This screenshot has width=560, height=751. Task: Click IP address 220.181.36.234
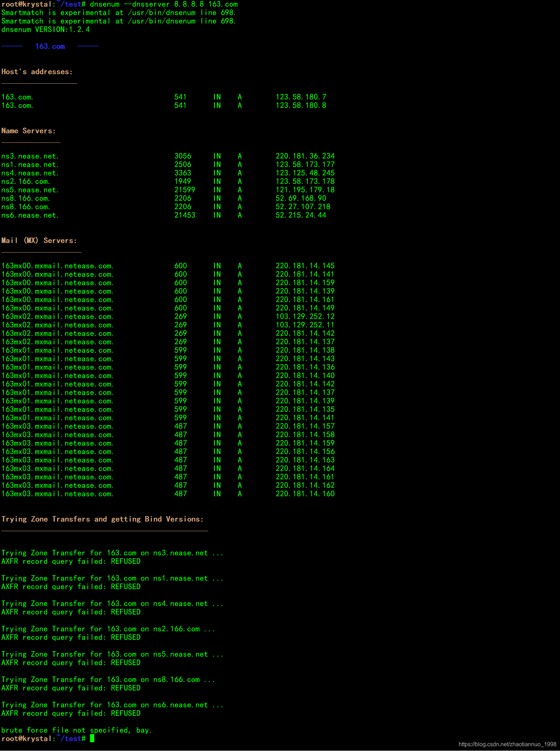pos(305,156)
